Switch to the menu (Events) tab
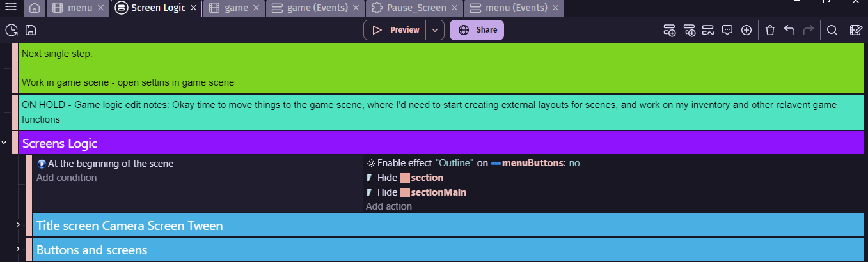This screenshot has height=262, width=868. pyautogui.click(x=509, y=8)
